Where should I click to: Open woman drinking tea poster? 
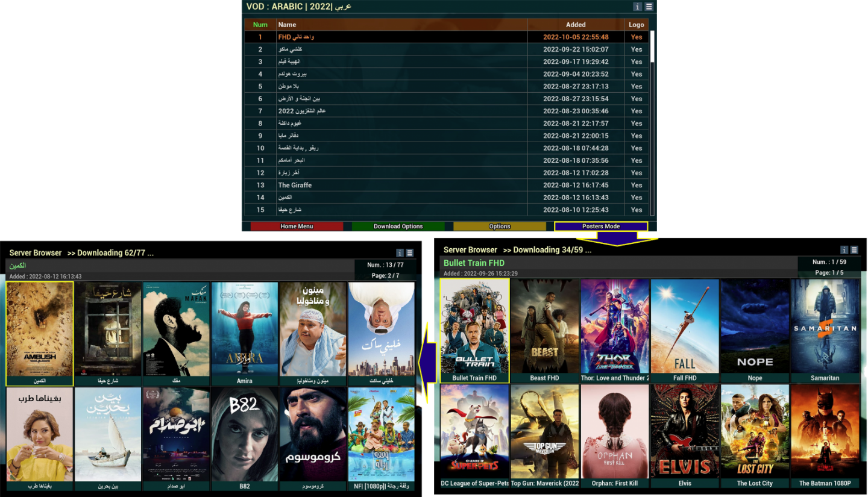[x=40, y=439]
